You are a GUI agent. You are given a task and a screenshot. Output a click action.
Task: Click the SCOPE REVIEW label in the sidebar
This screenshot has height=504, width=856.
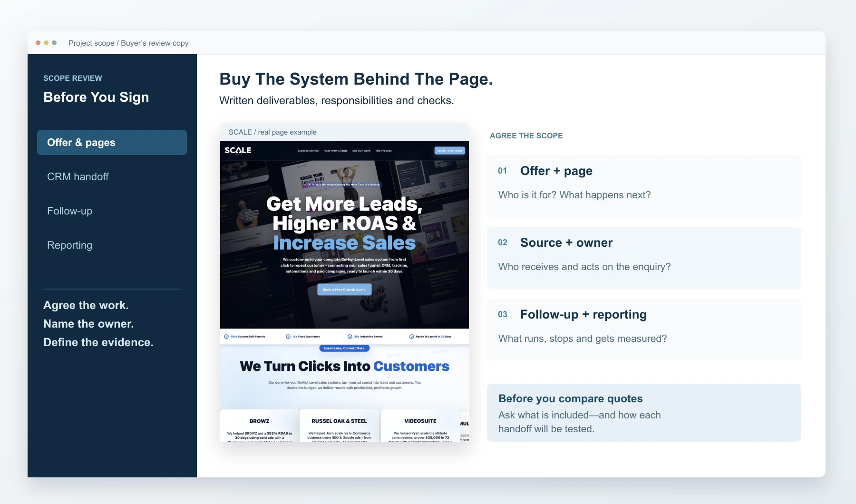tap(73, 78)
